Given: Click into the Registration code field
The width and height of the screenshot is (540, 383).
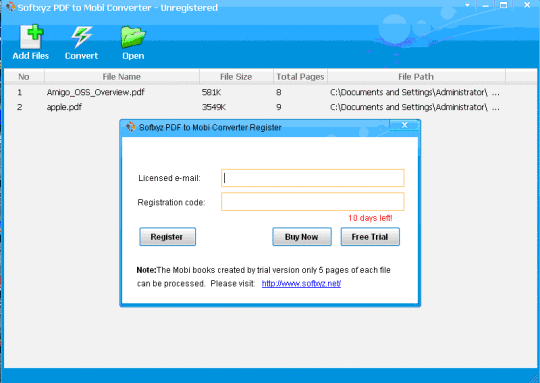Looking at the screenshot, I should point(312,201).
